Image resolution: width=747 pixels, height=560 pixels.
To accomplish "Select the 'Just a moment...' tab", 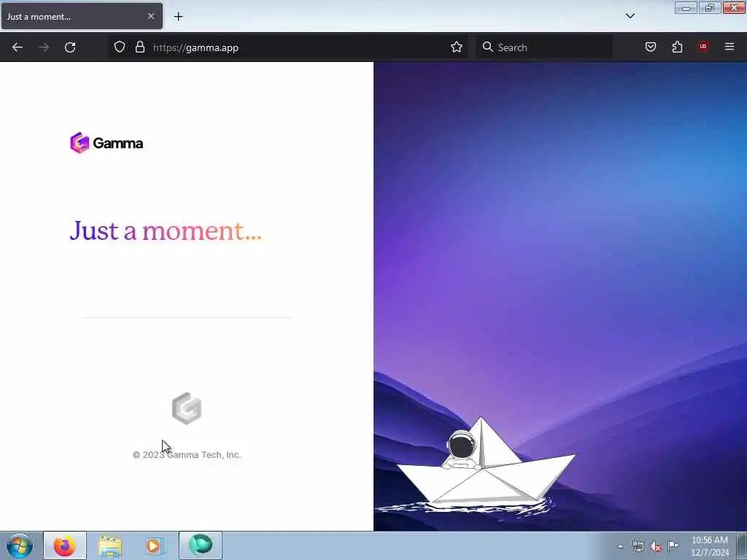I will [82, 16].
